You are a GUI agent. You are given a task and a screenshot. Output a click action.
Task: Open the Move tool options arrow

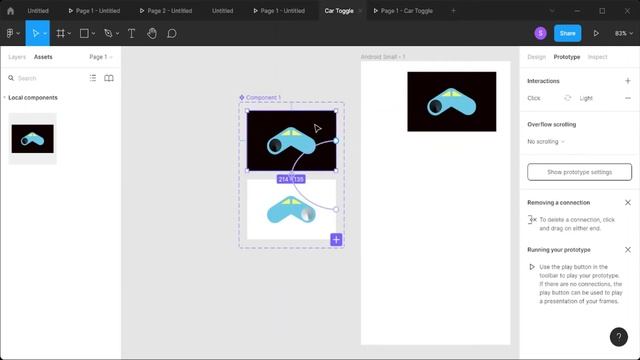[45, 33]
